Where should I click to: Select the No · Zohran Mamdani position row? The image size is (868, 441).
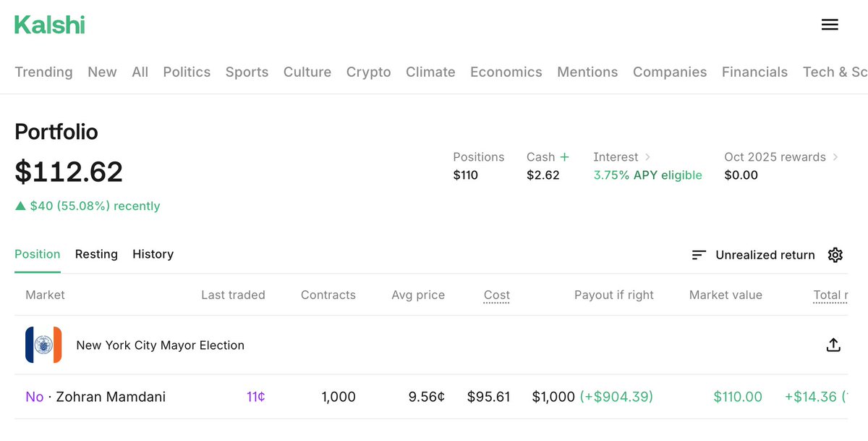[95, 397]
